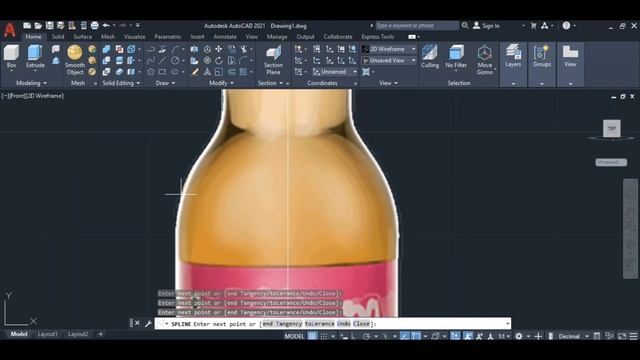Click the search magnifier icon
Screen dimensions: 640x360
[465, 26]
